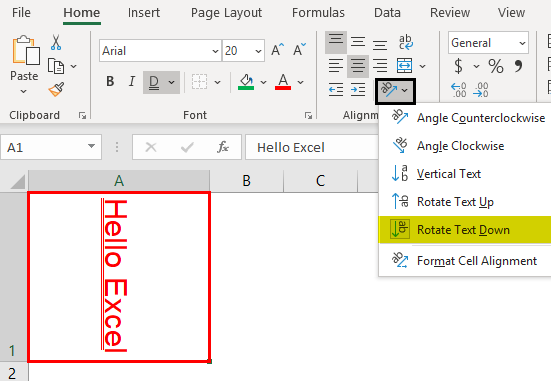Viewport: 551px width, 381px height.
Task: Apply Percent Style format
Action: point(495,66)
